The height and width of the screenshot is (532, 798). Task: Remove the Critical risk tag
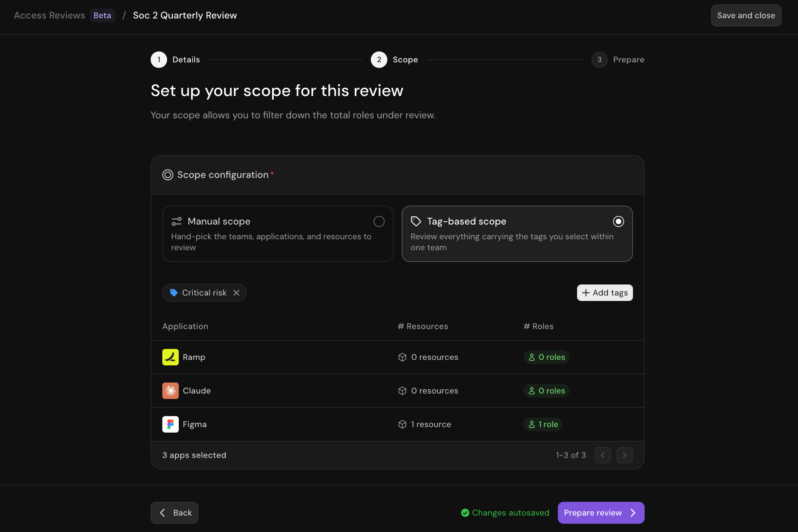[x=237, y=293]
